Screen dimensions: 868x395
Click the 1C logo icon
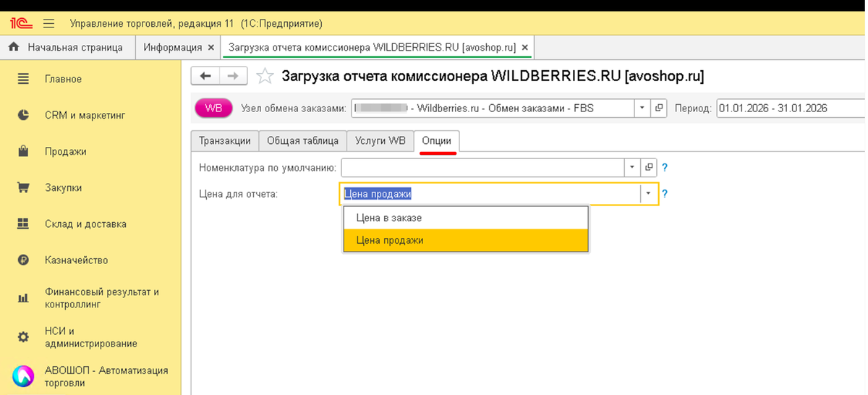click(20, 23)
